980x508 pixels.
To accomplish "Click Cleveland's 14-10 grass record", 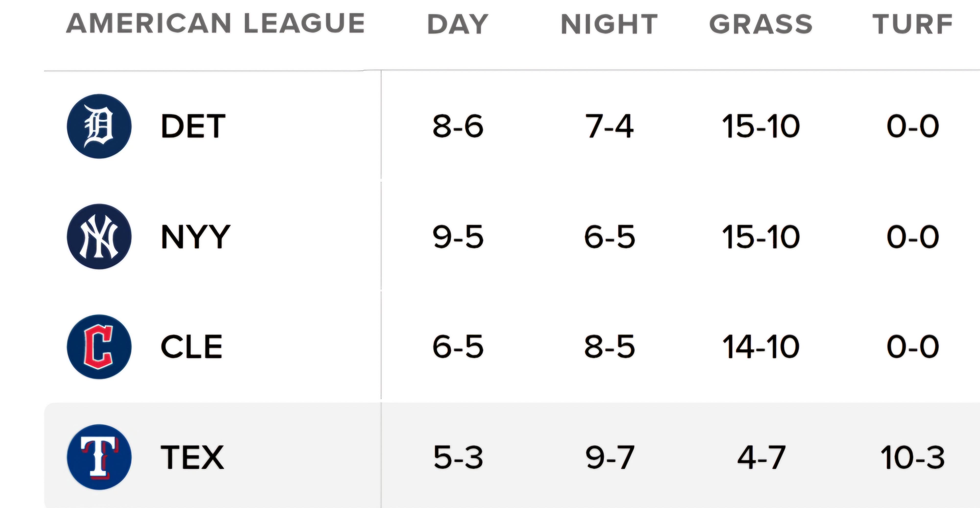I will click(x=761, y=346).
